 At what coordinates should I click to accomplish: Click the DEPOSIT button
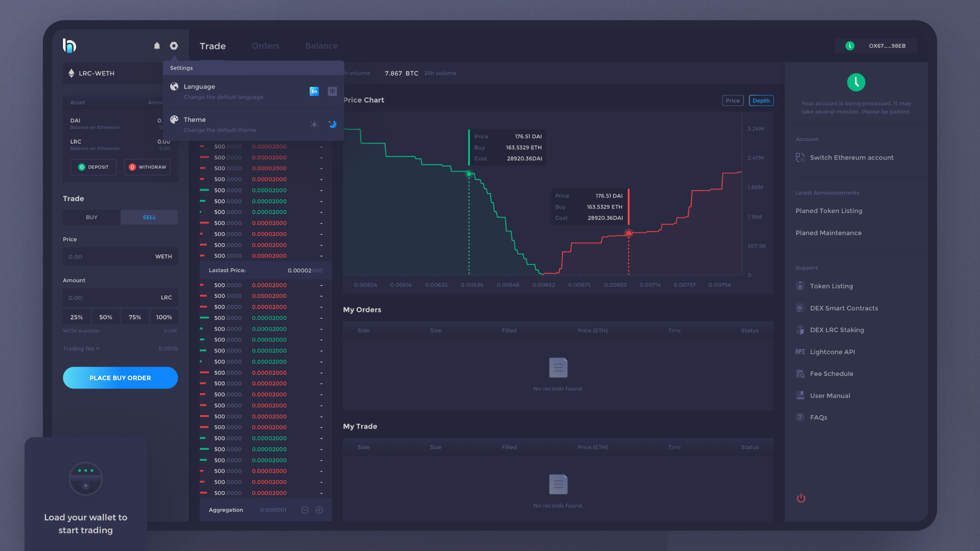(94, 167)
